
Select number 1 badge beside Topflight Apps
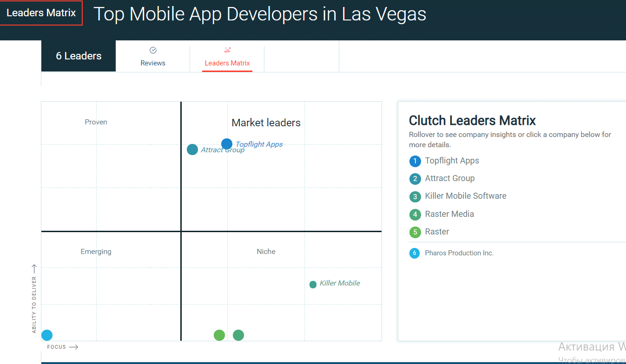pos(415,161)
